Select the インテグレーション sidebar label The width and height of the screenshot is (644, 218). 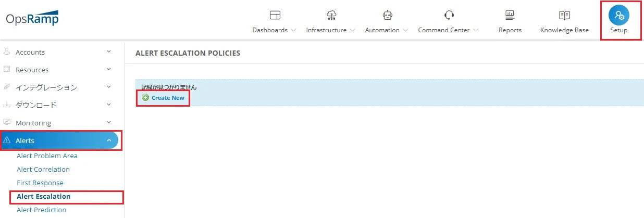coord(46,87)
